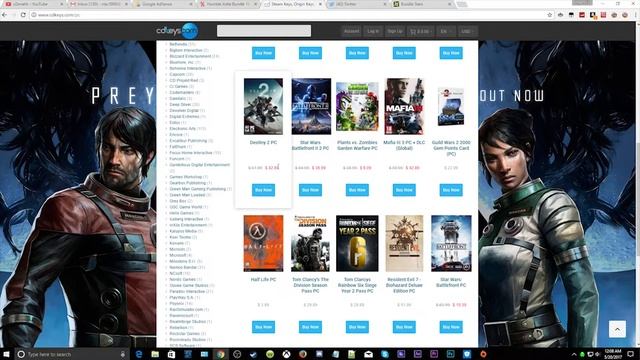The width and height of the screenshot is (640, 360).
Task: Click the Cortana microphone icon
Action: pyautogui.click(x=123, y=354)
